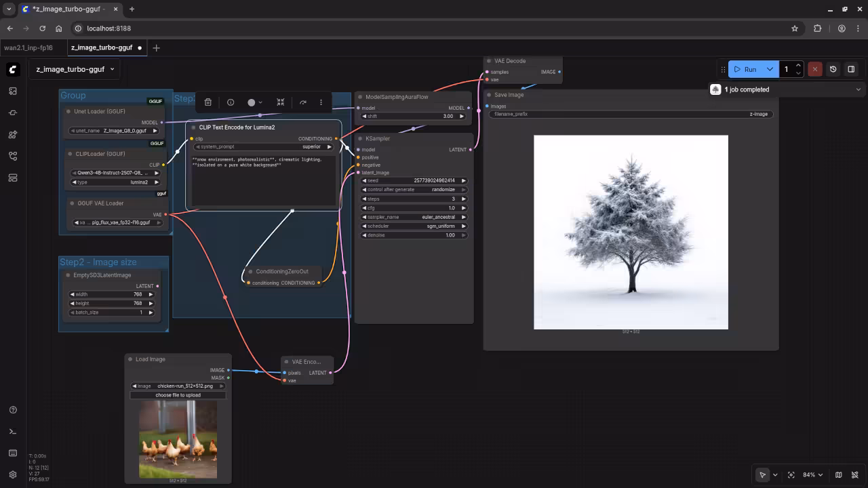This screenshot has width=868, height=488.
Task: Toggle the right side panel
Action: [x=851, y=69]
